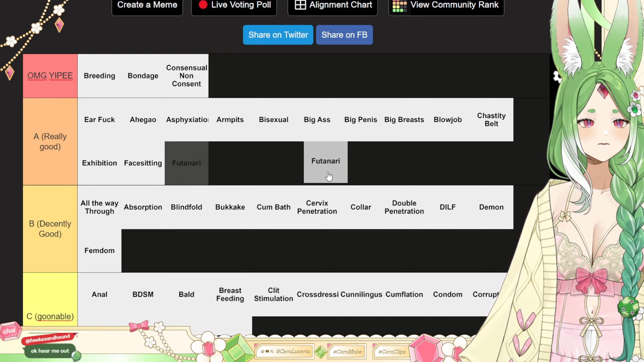Image resolution: width=644 pixels, height=362 pixels.
Task: Click the #CeraClips hashtag tag
Action: tap(392, 352)
